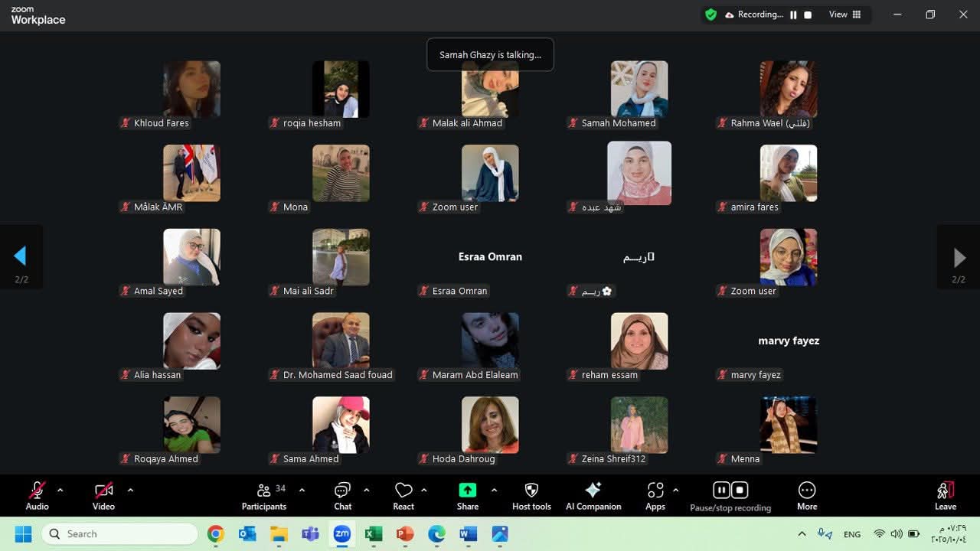Unmute microphone with Audio button

[x=37, y=491]
